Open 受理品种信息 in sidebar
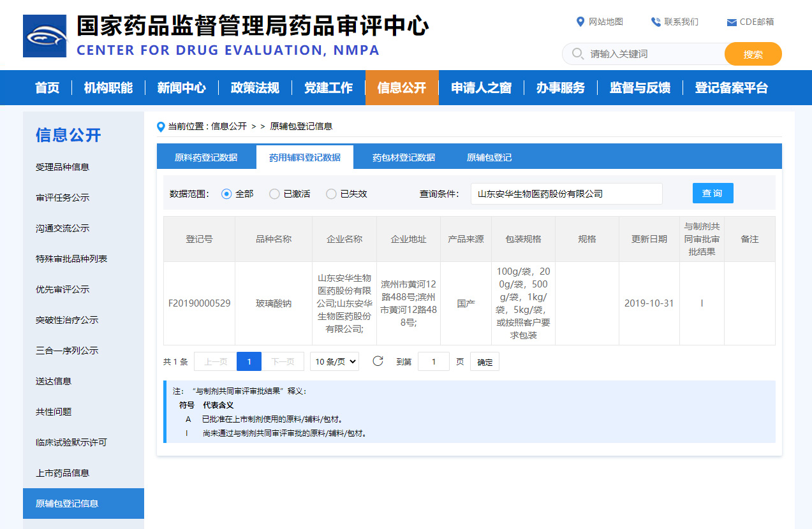 (x=63, y=167)
